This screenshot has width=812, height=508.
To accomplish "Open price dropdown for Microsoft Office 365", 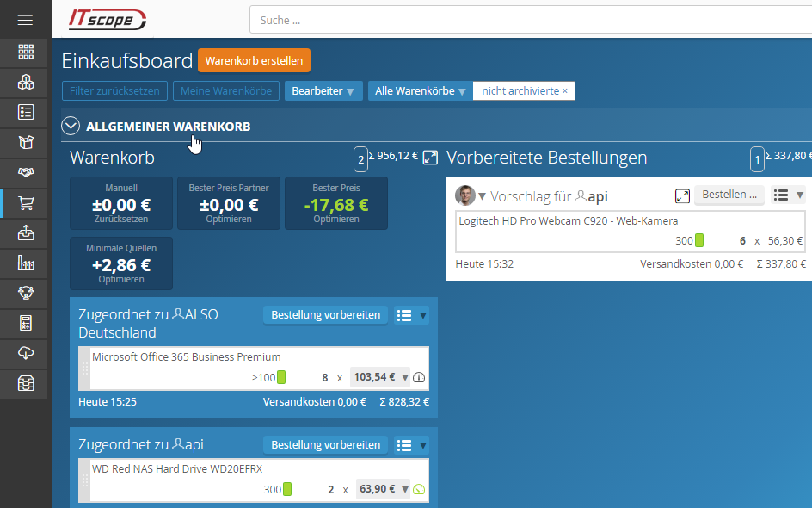I will 405,377.
